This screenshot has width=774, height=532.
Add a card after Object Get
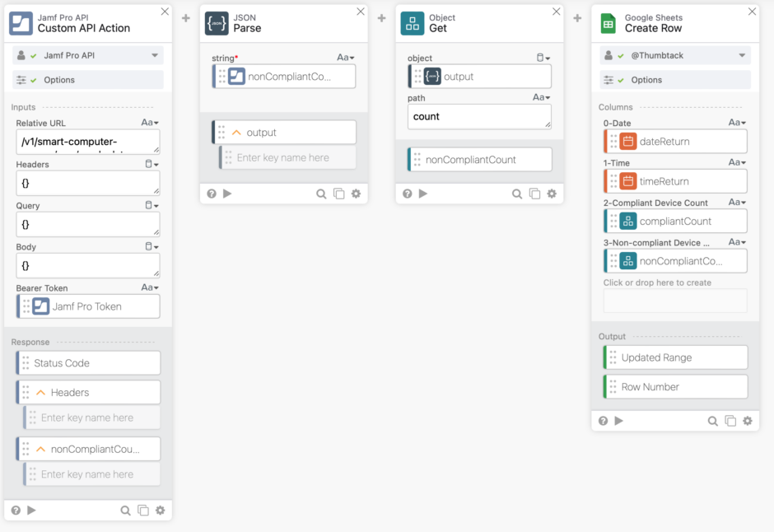577,18
